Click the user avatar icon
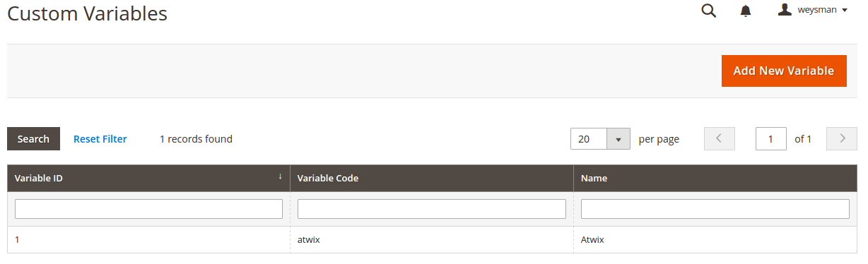The height and width of the screenshot is (264, 868). click(x=785, y=10)
